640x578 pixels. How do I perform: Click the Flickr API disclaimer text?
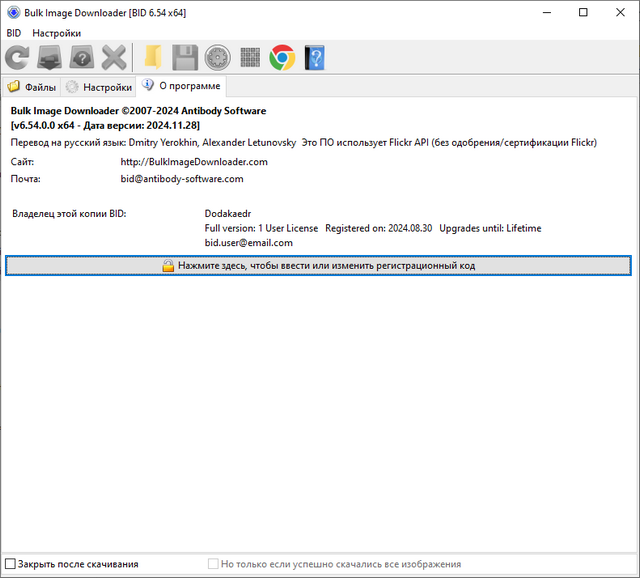tap(449, 142)
